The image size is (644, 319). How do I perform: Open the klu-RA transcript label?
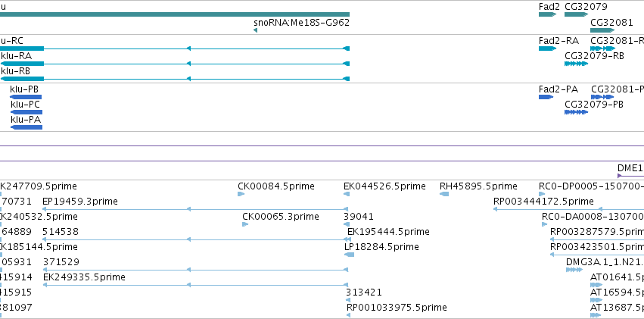17,56
